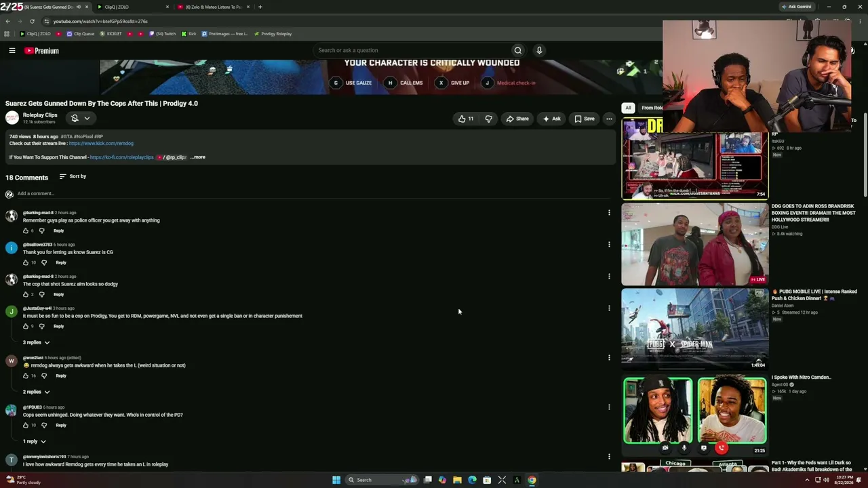Open options menu for the 'Remember guys' comment
Image resolution: width=868 pixels, height=488 pixels.
coord(609,213)
